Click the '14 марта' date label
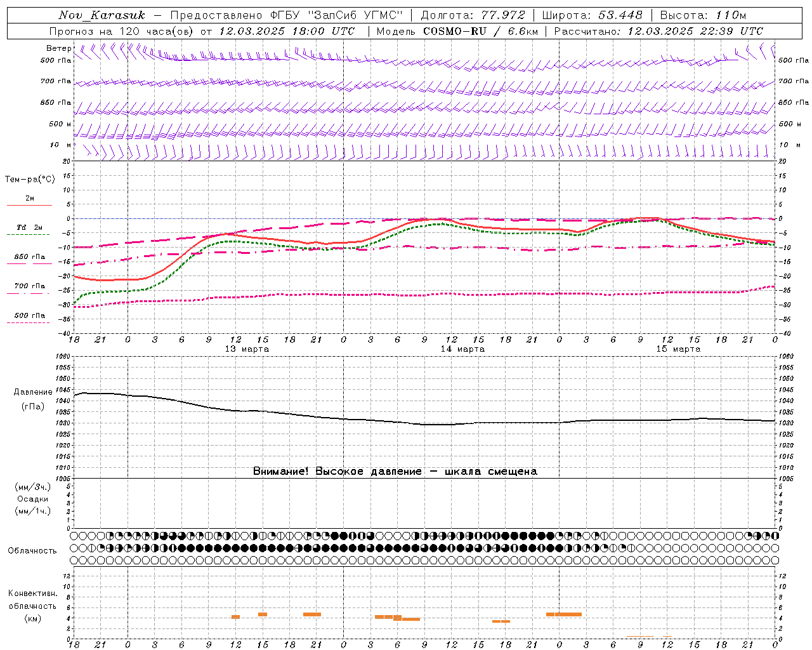 pos(462,349)
